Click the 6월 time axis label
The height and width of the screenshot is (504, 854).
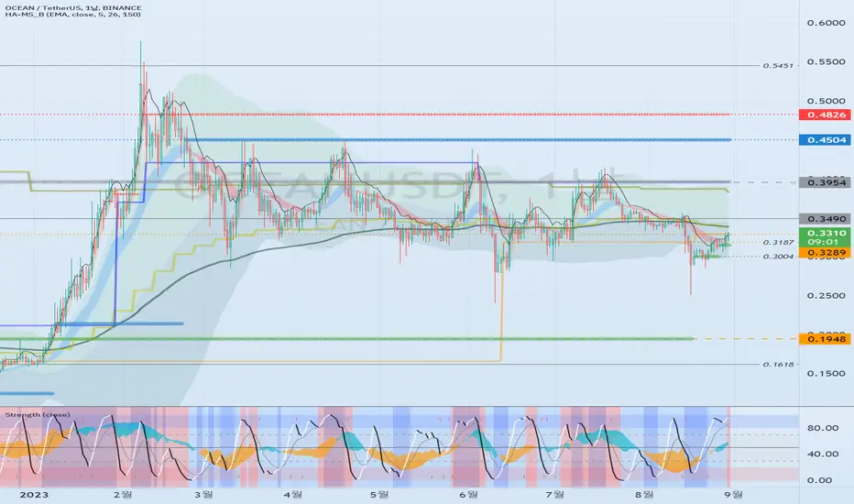468,495
